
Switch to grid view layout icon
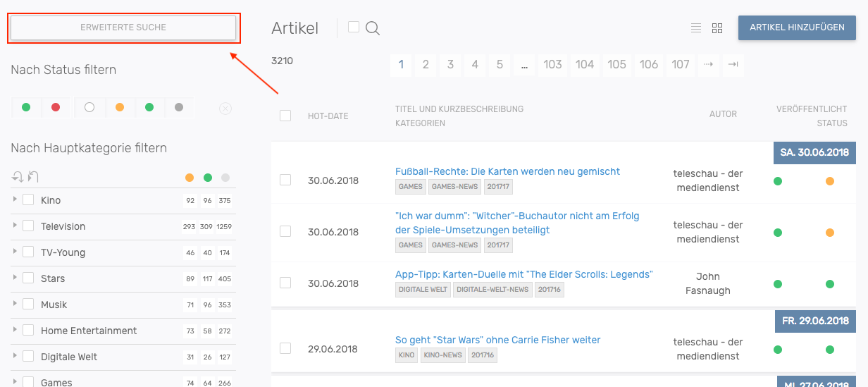(x=717, y=28)
